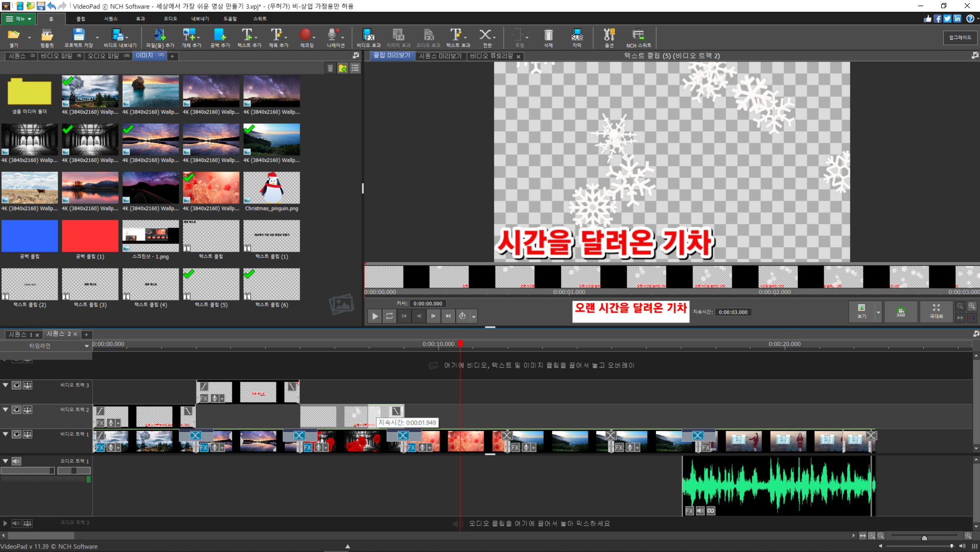Expand 오디오 트랙 2 with its triangle
The width and height of the screenshot is (980, 552).
coord(5,523)
